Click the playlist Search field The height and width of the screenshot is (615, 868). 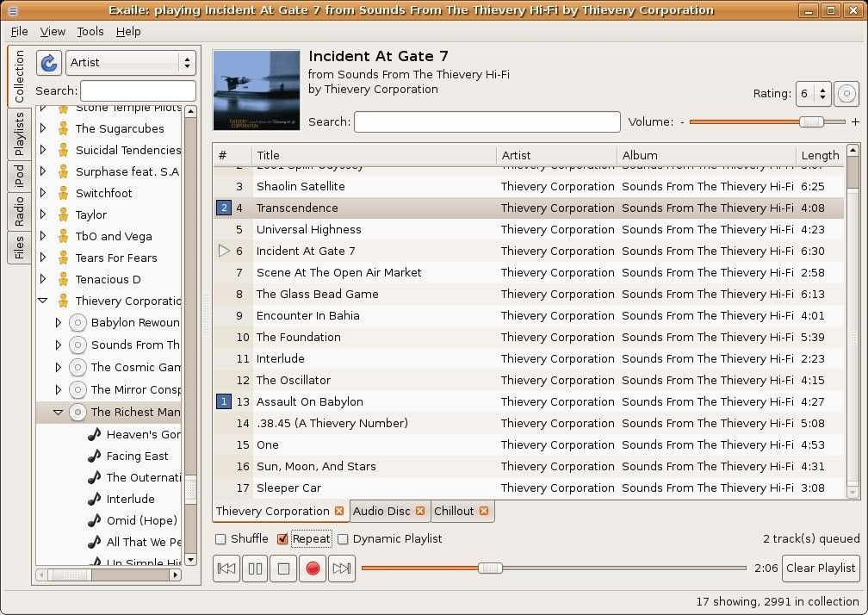tap(487, 121)
